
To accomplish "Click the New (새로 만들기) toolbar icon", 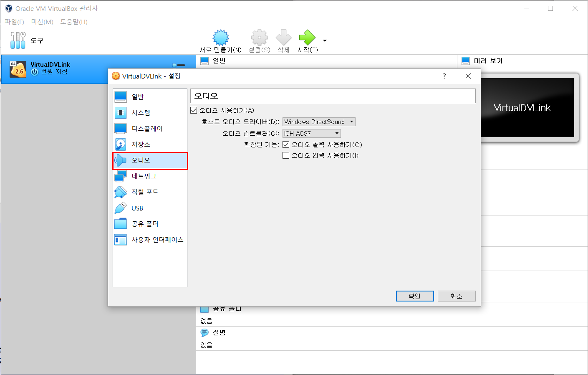I will [x=221, y=38].
